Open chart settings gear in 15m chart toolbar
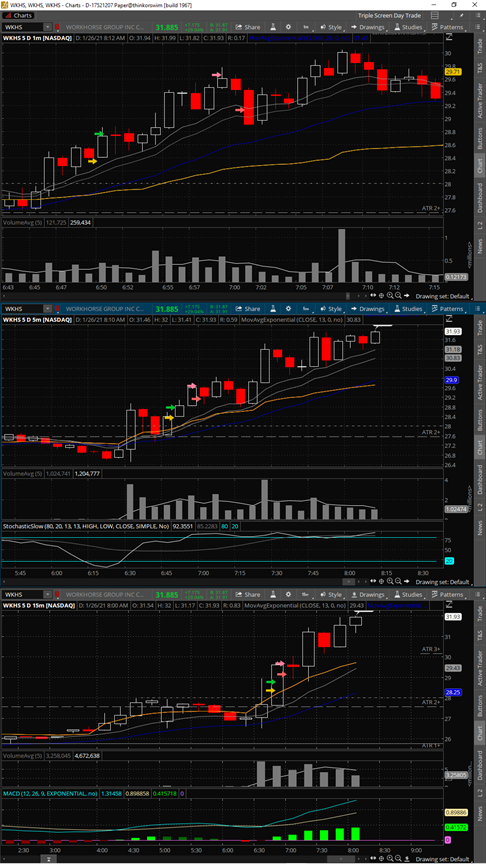 click(x=288, y=595)
